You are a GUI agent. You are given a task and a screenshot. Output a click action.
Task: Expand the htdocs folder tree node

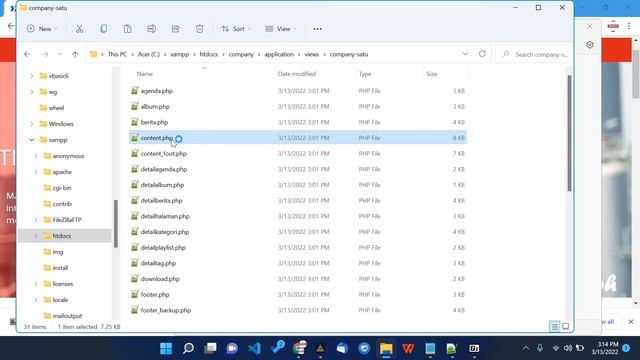pyautogui.click(x=36, y=236)
